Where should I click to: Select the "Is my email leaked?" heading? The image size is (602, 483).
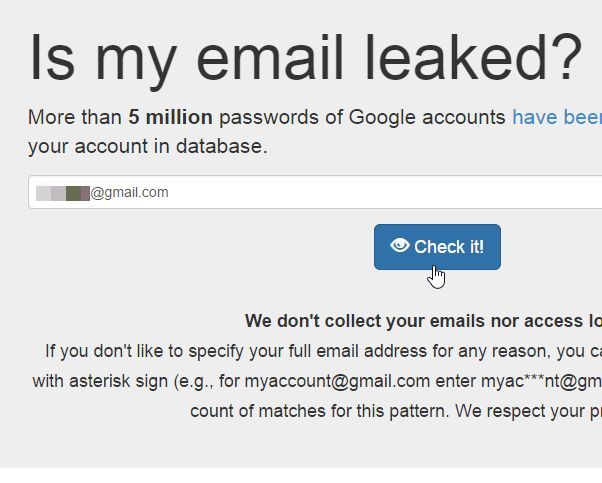pyautogui.click(x=306, y=58)
